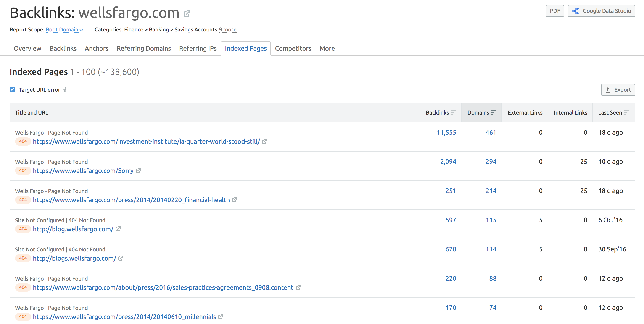This screenshot has width=644, height=324.
Task: Open the Anchors tab
Action: (x=97, y=48)
